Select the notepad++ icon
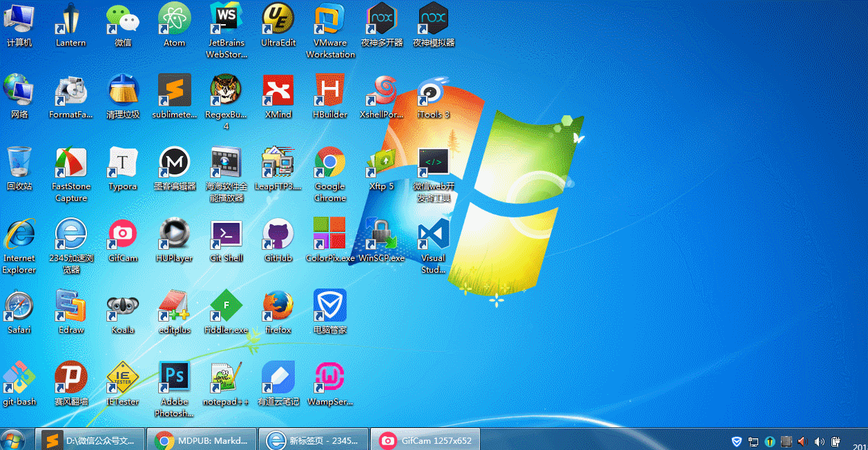This screenshot has height=450, width=868. coord(226,384)
